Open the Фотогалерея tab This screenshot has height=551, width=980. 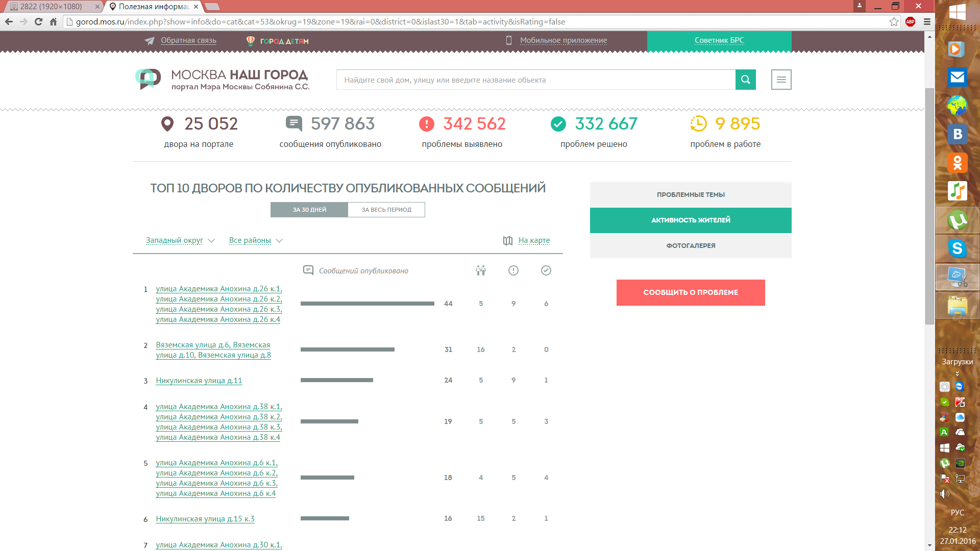pos(691,245)
